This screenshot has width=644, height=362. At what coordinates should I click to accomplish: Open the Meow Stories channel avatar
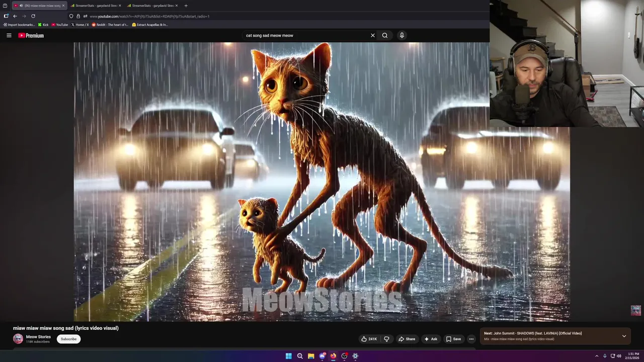point(18,339)
